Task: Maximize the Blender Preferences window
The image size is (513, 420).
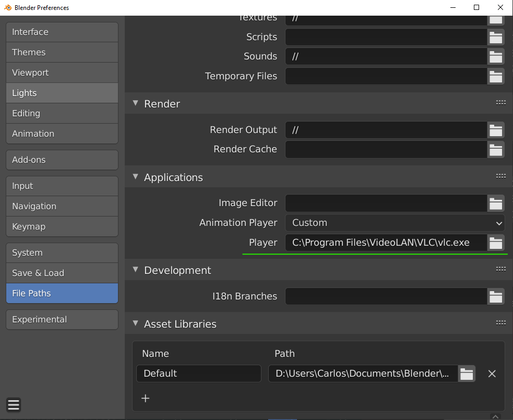Action: coord(476,7)
